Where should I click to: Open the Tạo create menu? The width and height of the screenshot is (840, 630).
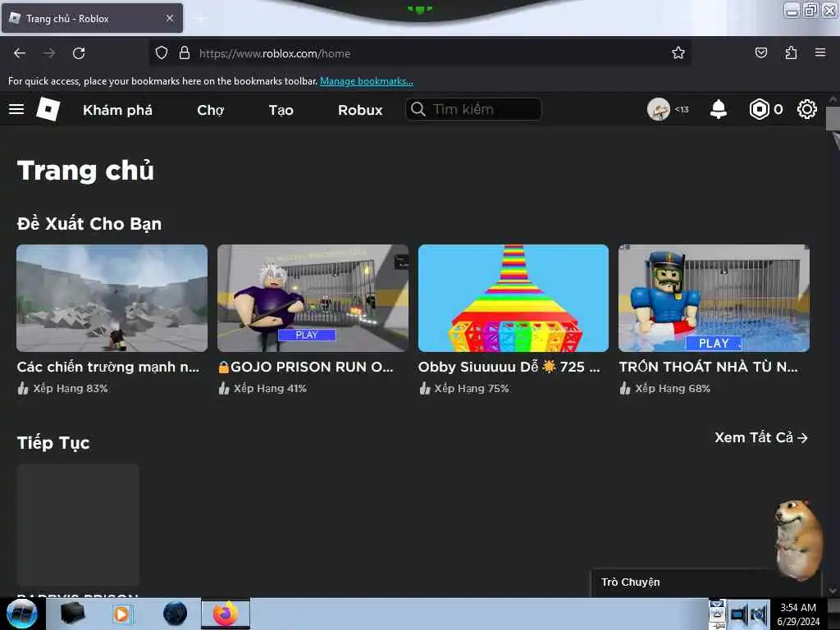tap(281, 110)
